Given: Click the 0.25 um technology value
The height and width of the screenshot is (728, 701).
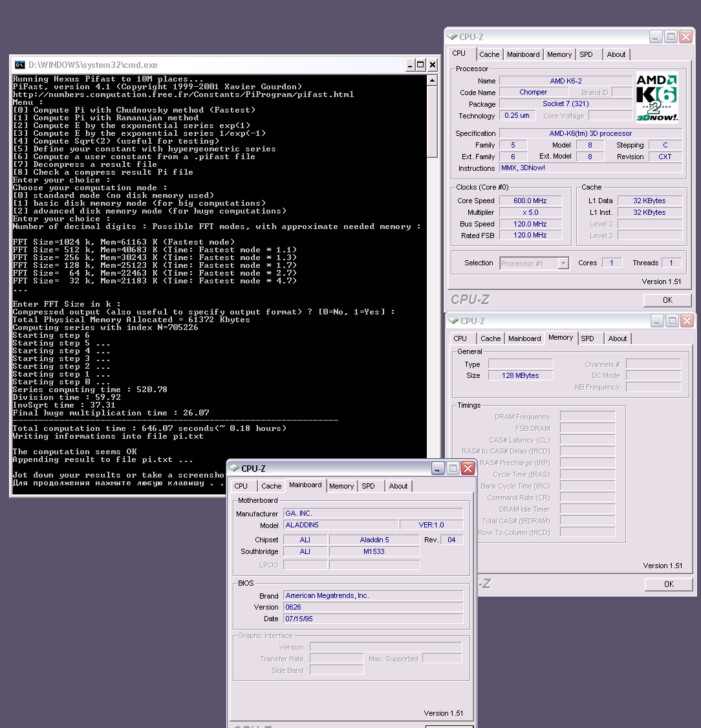Looking at the screenshot, I should pos(517,116).
